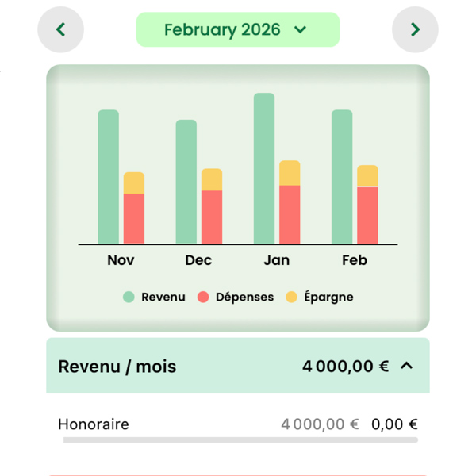Screen dimensions: 476x476
Task: Collapse the Revenu / mois section
Action: [407, 367]
